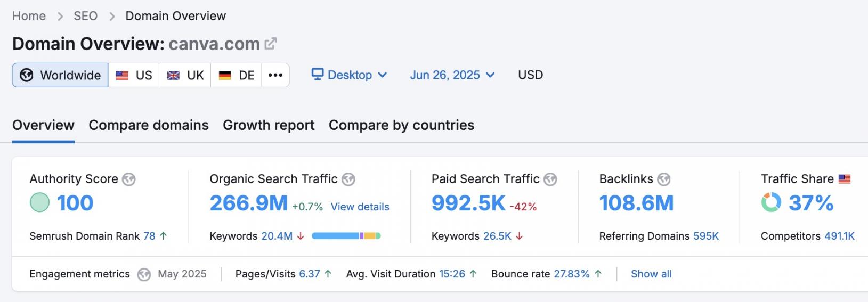
Task: Click US flag icon beside Traffic Share
Action: pos(845,179)
